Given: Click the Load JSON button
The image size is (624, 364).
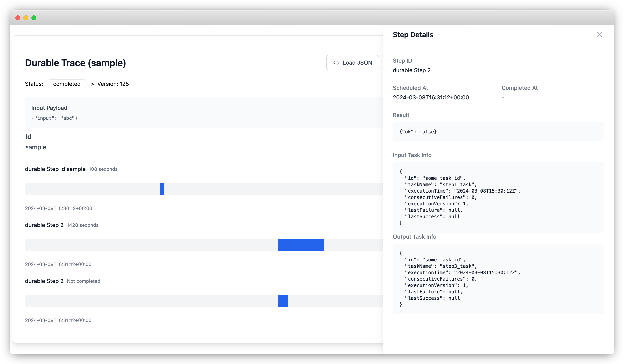Looking at the screenshot, I should click(x=352, y=63).
